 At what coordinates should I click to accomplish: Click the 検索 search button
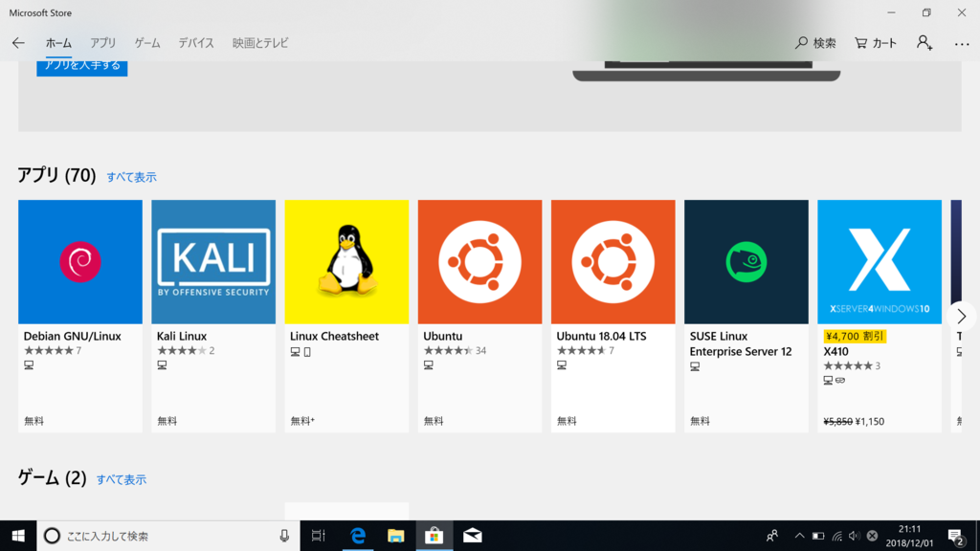[815, 43]
